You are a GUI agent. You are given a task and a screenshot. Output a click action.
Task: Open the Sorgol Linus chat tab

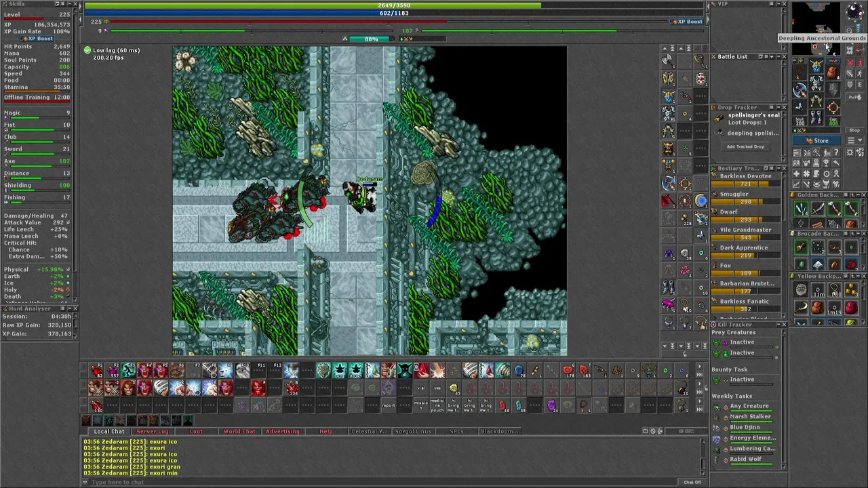[x=413, y=431]
